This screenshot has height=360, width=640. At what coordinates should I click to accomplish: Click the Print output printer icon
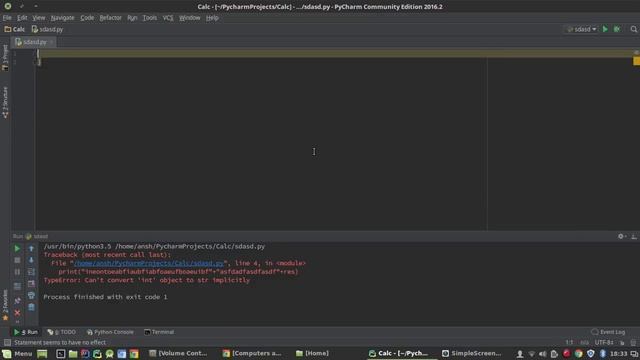click(31, 295)
